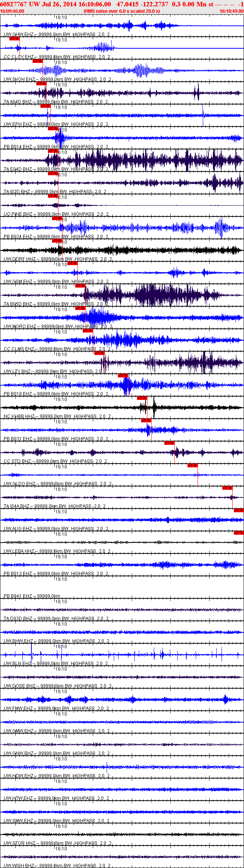
Task: Click the UW.GSM.EHZ station label
Action: pos(18,282)
